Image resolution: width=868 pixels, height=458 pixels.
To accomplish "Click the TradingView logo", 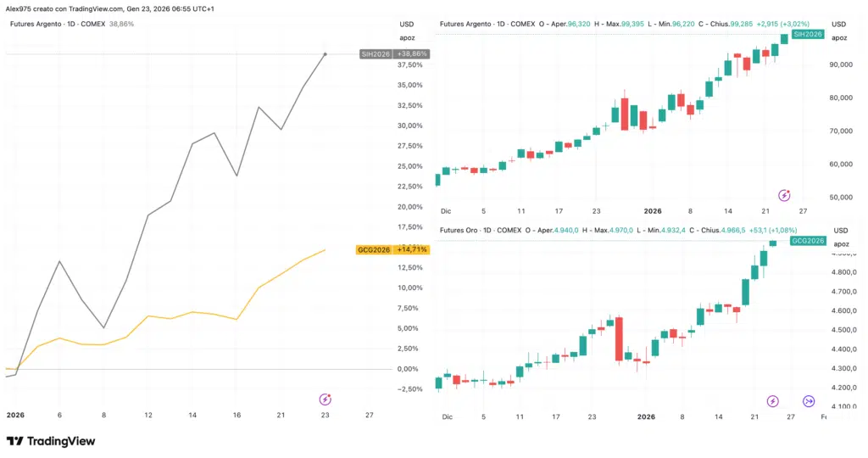I will click(51, 441).
